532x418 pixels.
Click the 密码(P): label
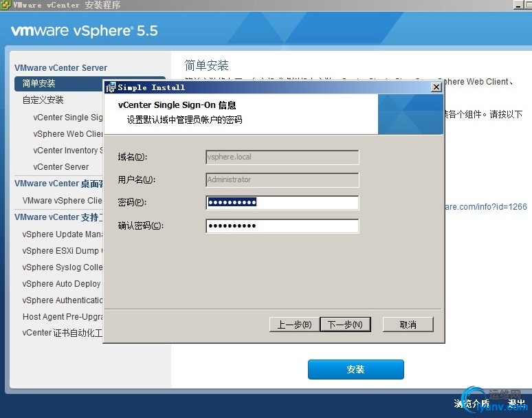coord(132,202)
